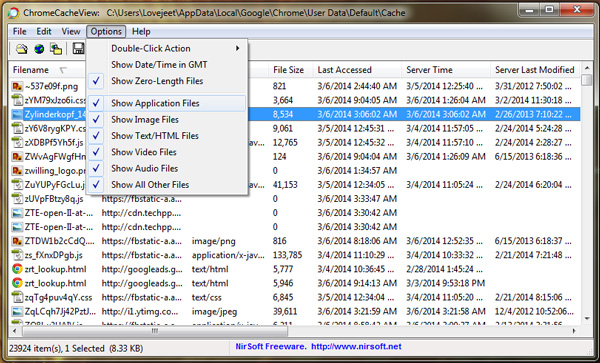Screen dimensions: 600x363
Task: Close the open Options menu
Action: click(106, 31)
